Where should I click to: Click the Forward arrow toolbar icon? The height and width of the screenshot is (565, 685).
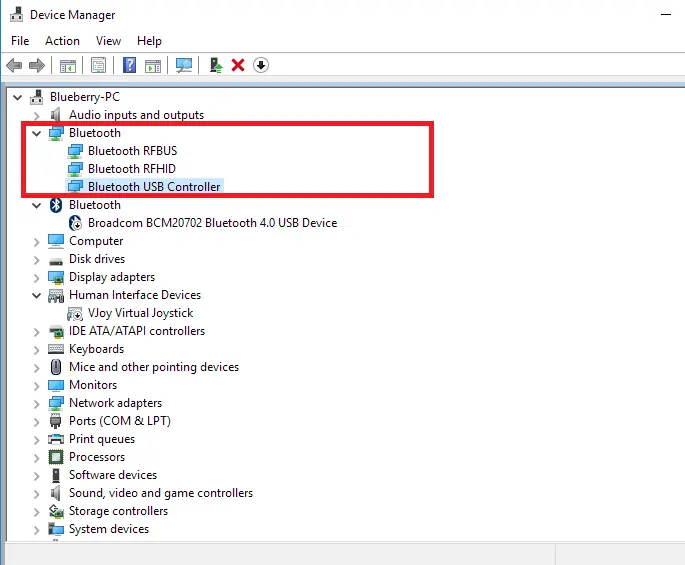(x=37, y=66)
